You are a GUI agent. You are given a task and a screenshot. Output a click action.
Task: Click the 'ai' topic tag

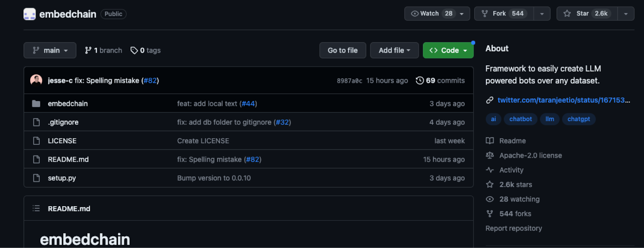[493, 119]
